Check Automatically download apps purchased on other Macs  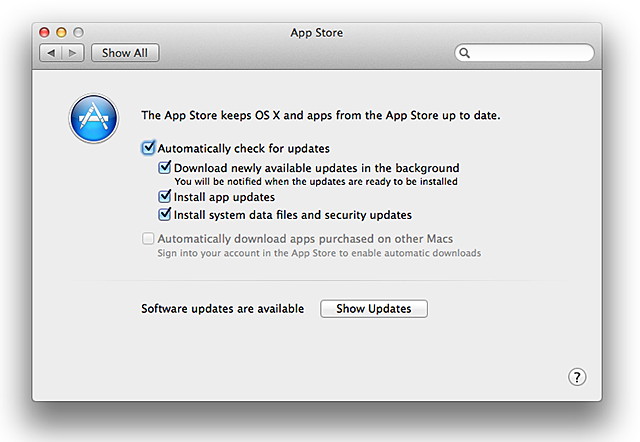click(148, 238)
